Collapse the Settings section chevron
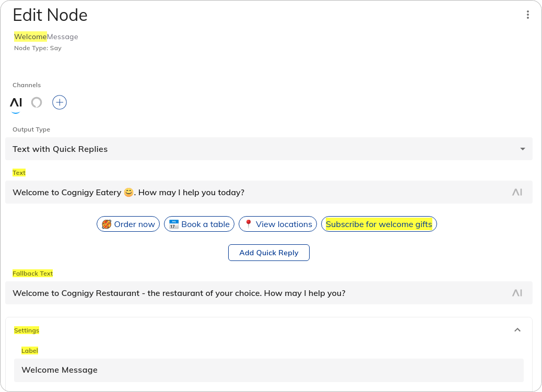This screenshot has height=392, width=542. pos(517,330)
